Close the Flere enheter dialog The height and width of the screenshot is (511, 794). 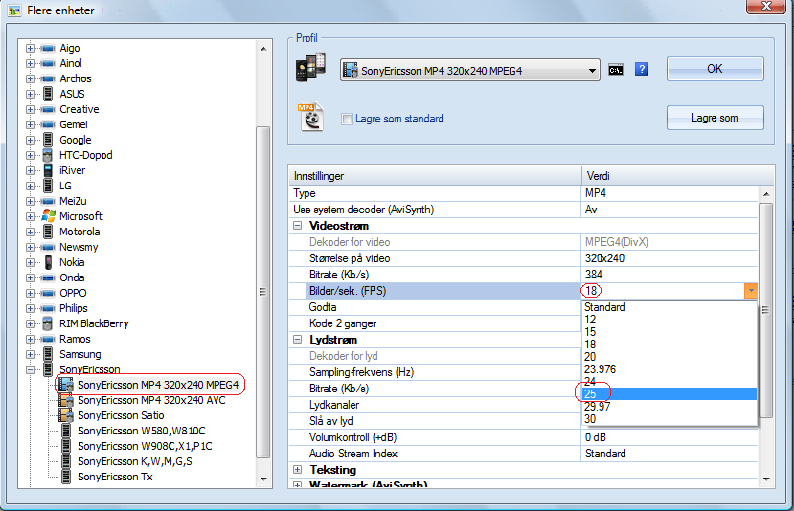(766, 6)
